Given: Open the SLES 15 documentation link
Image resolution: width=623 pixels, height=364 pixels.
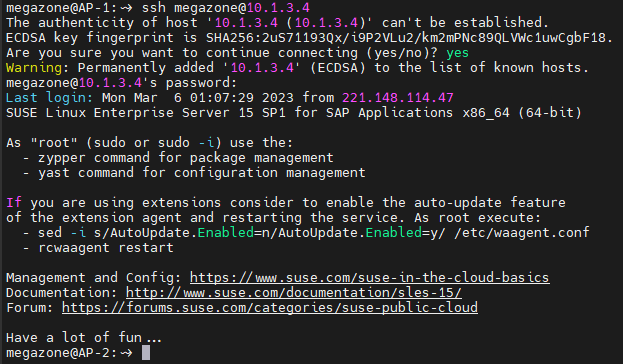Looking at the screenshot, I should 294,292.
